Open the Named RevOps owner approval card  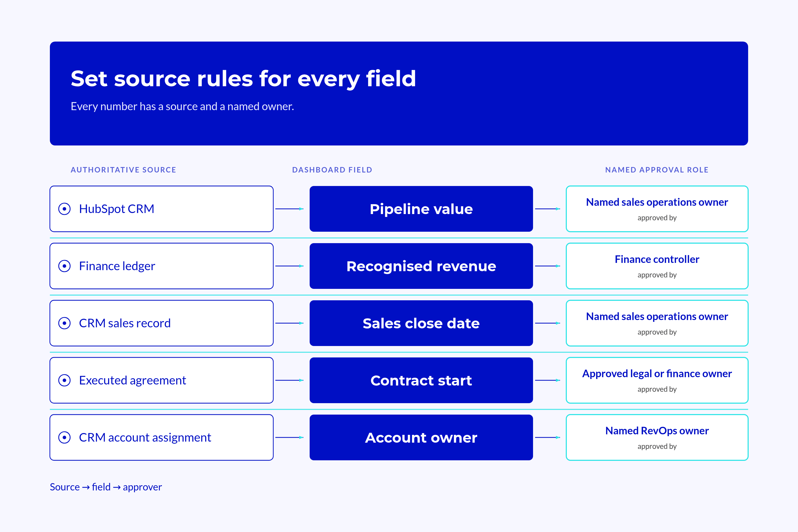657,437
